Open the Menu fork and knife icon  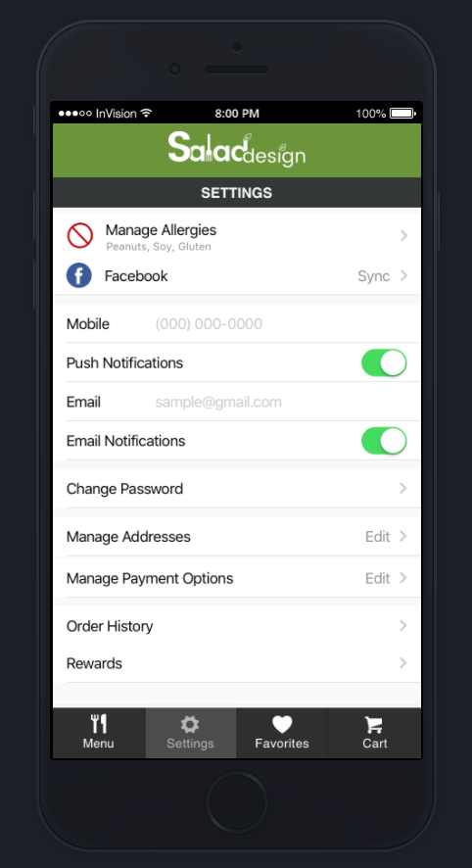coord(99,724)
